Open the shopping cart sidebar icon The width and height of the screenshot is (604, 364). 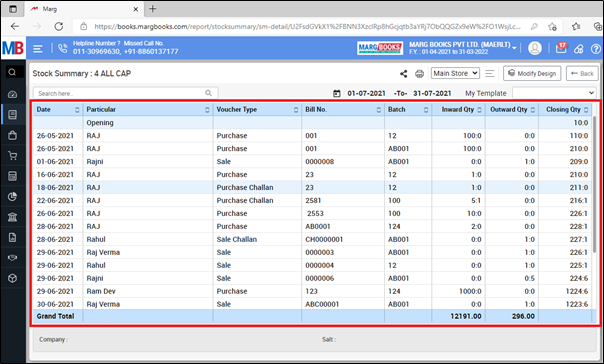coord(12,156)
